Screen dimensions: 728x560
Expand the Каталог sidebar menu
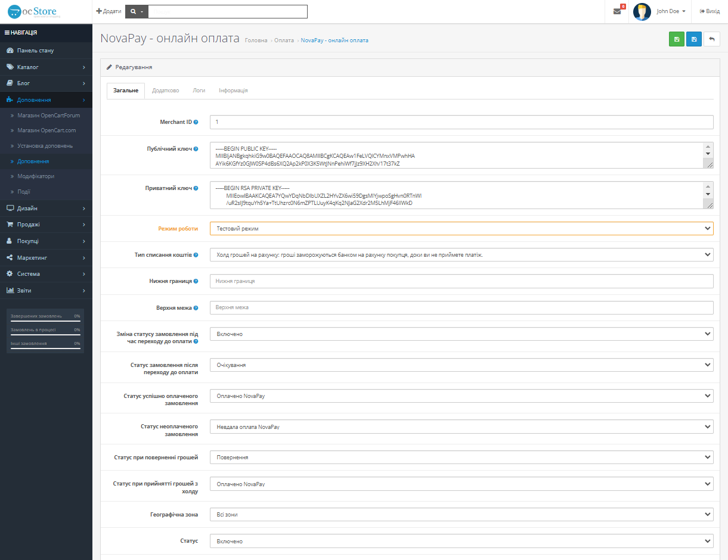pyautogui.click(x=46, y=67)
